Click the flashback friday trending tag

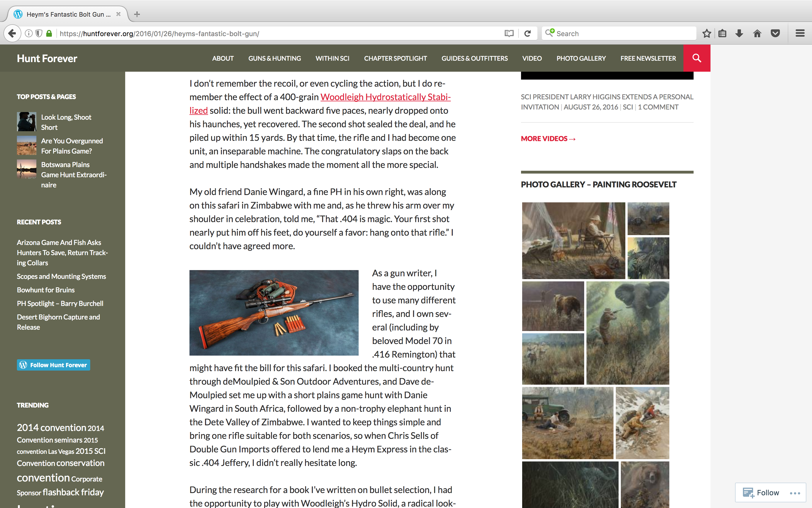point(73,492)
